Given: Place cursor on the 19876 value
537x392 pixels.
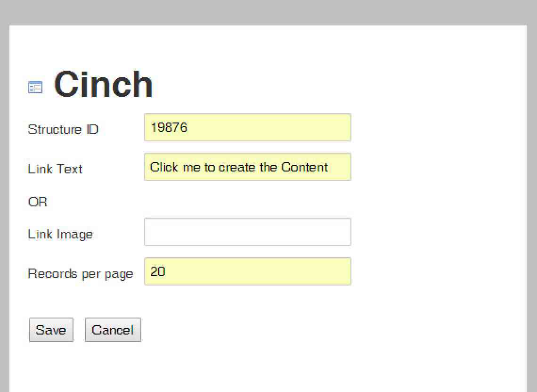Looking at the screenshot, I should [x=169, y=128].
